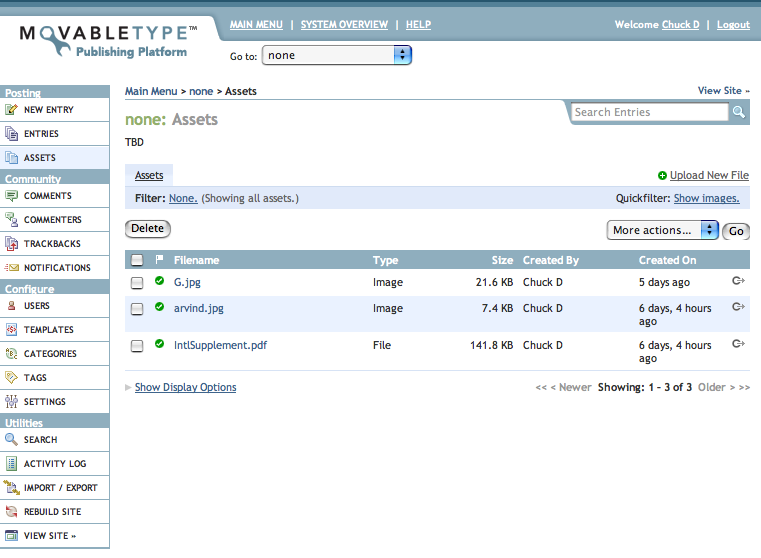The width and height of the screenshot is (761, 558).
Task: Click 'Showing: 1 - 3 of 3' text
Action: point(645,387)
